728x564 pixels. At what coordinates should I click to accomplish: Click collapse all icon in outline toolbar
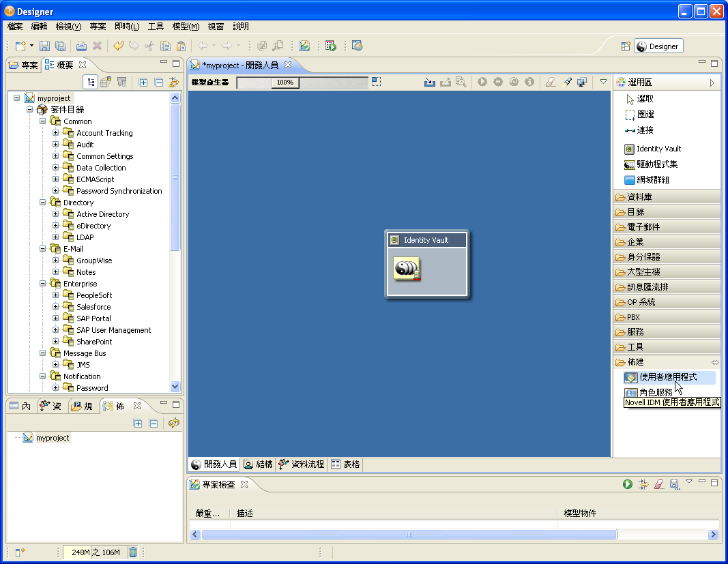pos(159,83)
